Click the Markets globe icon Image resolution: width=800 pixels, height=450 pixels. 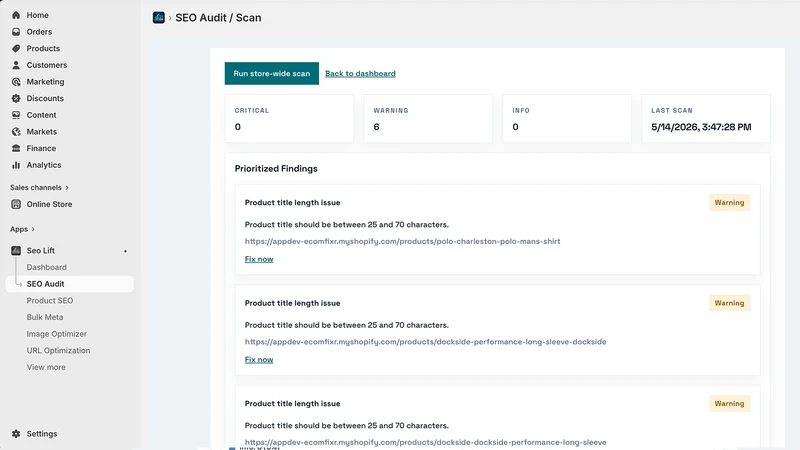pyautogui.click(x=16, y=132)
